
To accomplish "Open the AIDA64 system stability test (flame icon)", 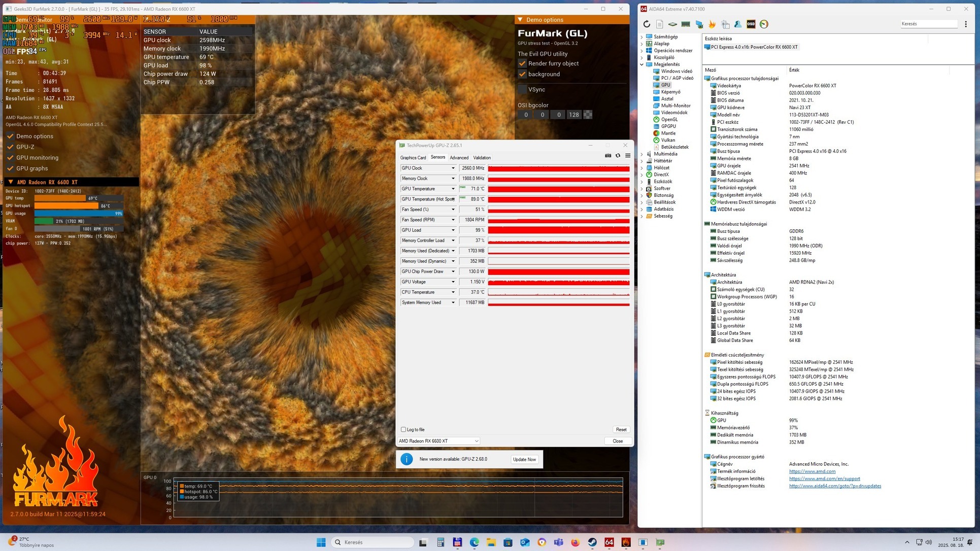I will [x=712, y=24].
